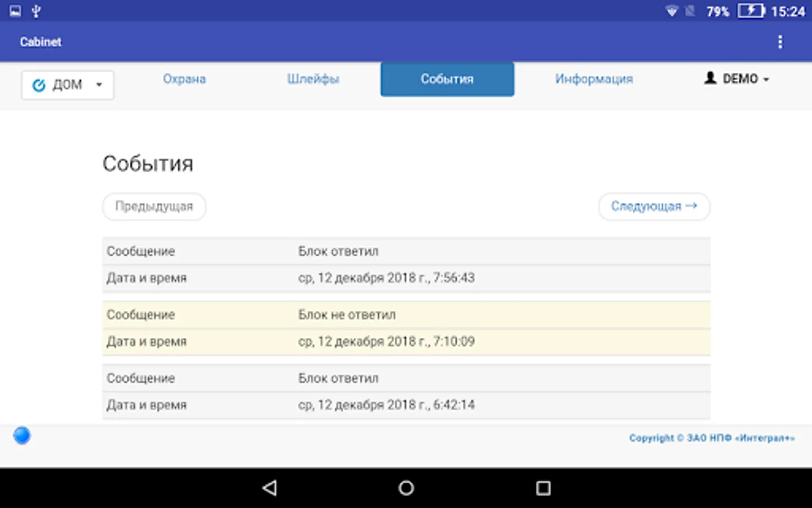Tap the Android back navigation button
The width and height of the screenshot is (812, 508).
coord(270,488)
